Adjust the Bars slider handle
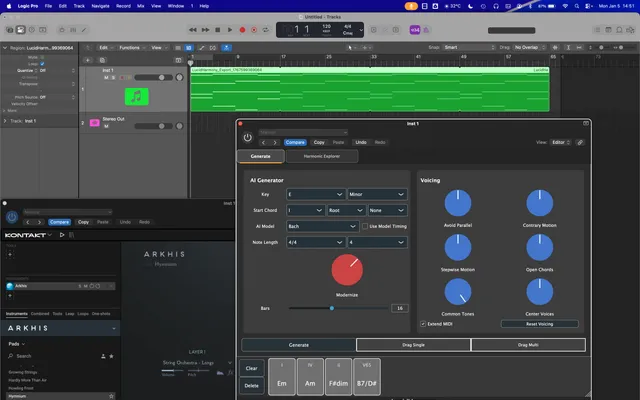 tap(332, 308)
